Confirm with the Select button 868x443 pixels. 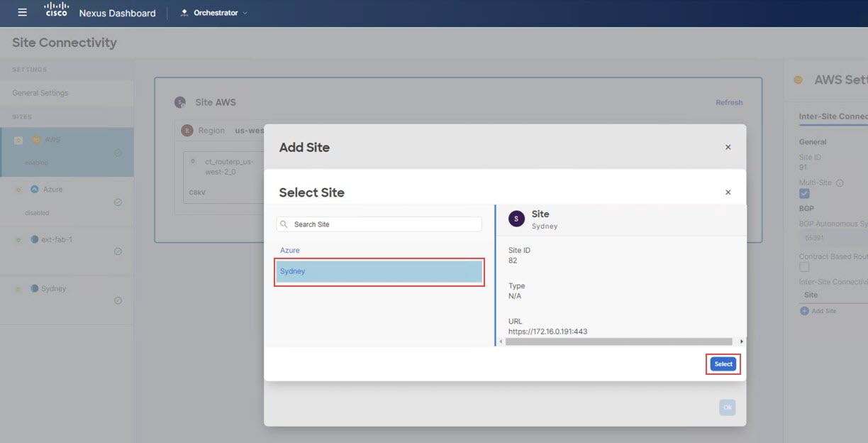(723, 364)
